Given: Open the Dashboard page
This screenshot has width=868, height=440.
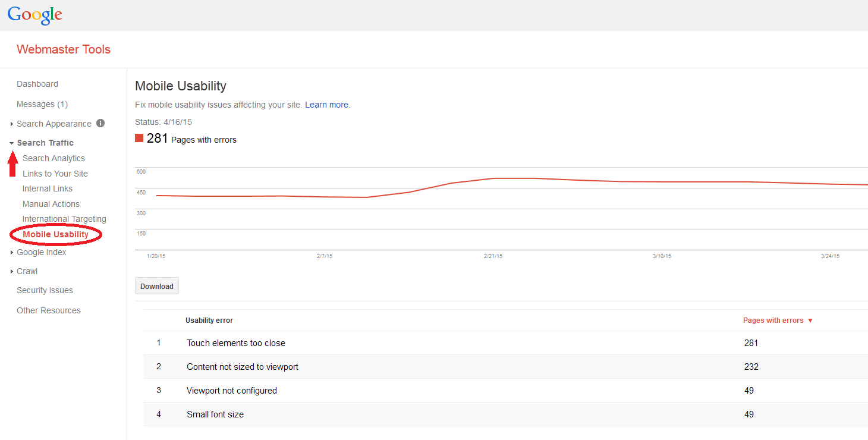Looking at the screenshot, I should pos(37,84).
